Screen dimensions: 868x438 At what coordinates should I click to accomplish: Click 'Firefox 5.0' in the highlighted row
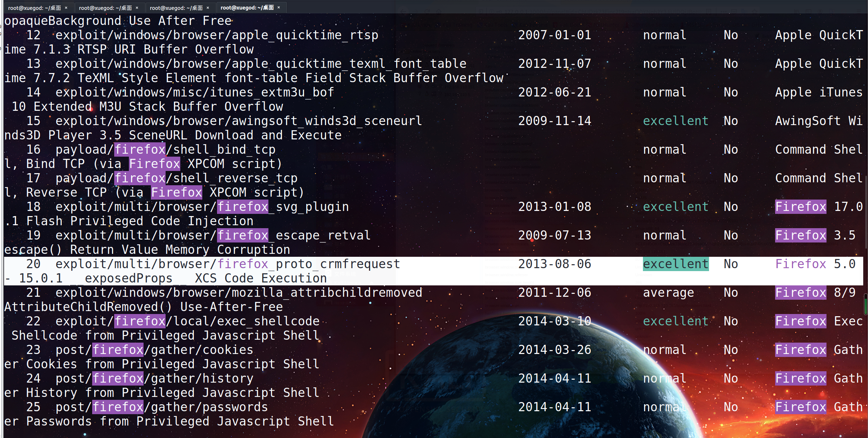tap(815, 264)
